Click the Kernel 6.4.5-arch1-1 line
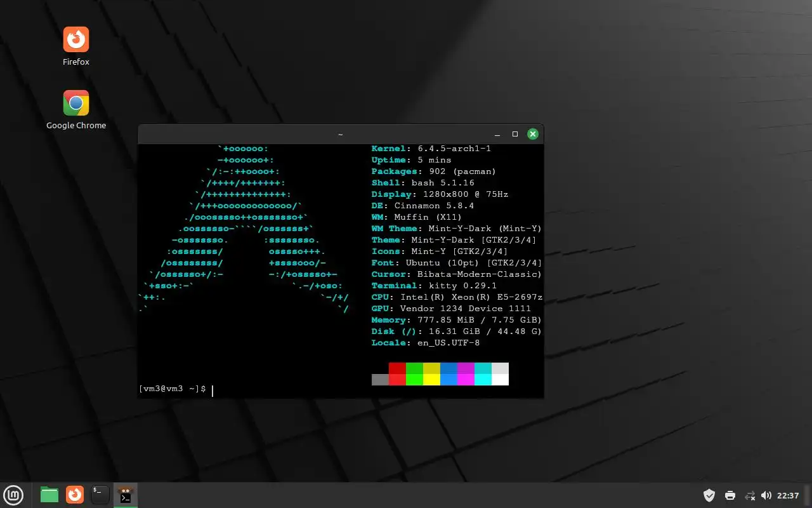The height and width of the screenshot is (508, 812). (x=431, y=149)
